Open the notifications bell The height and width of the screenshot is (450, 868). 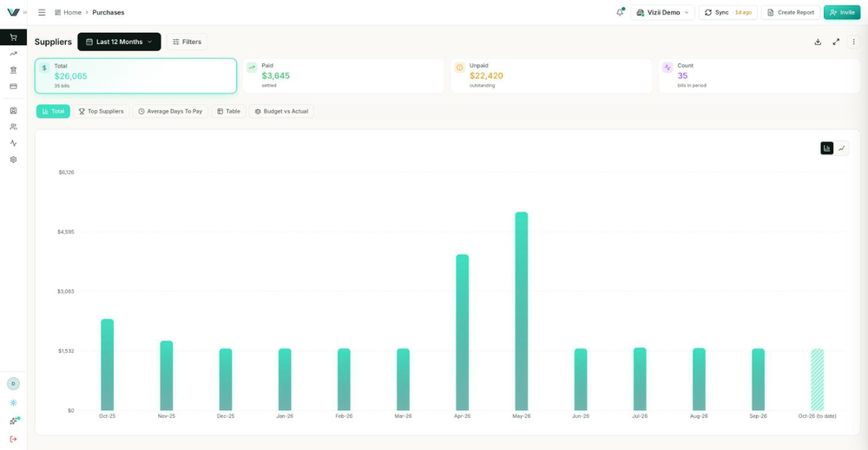pyautogui.click(x=620, y=12)
